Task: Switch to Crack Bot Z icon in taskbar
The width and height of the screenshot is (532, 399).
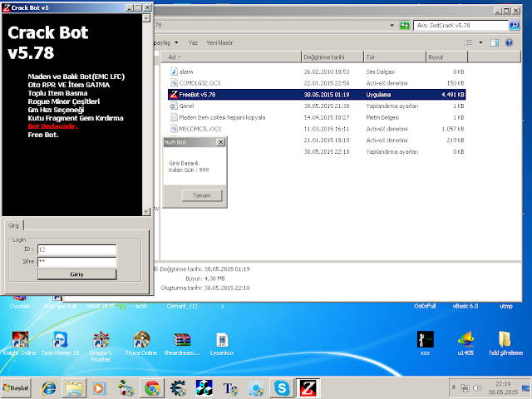Action: click(x=308, y=388)
